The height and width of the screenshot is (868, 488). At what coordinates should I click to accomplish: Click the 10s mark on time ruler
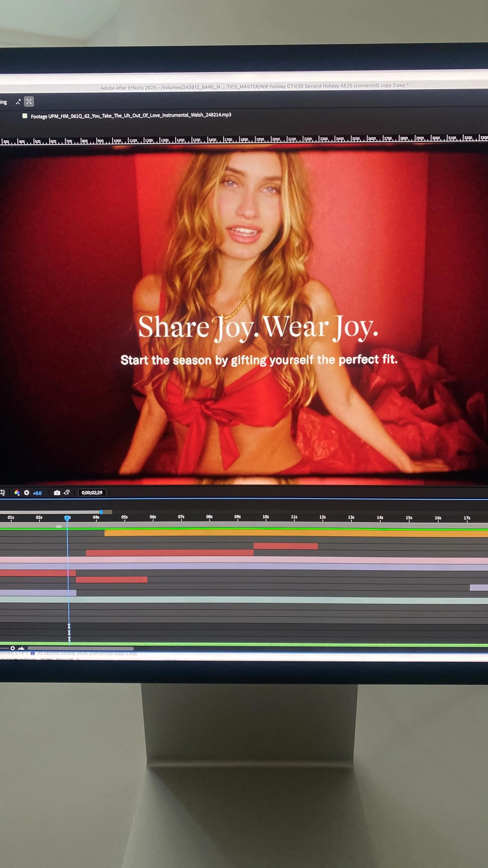pyautogui.click(x=266, y=518)
